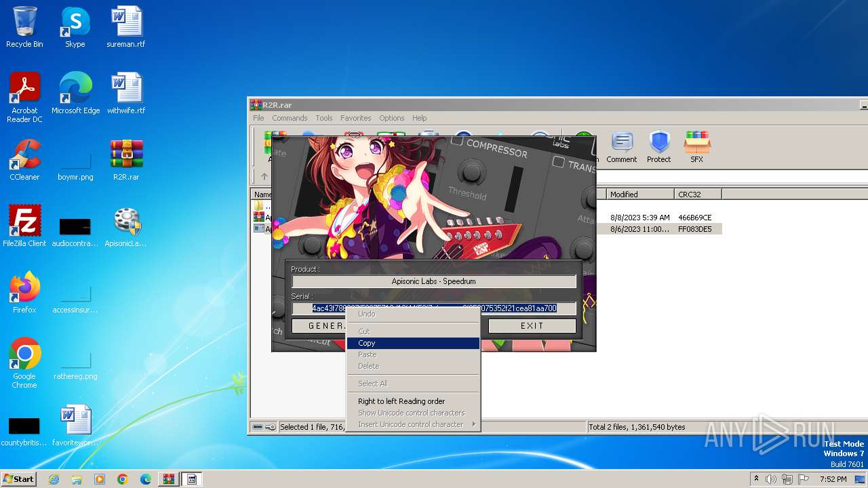868x488 pixels.
Task: Sort by CRC32 column header
Action: [x=698, y=195]
